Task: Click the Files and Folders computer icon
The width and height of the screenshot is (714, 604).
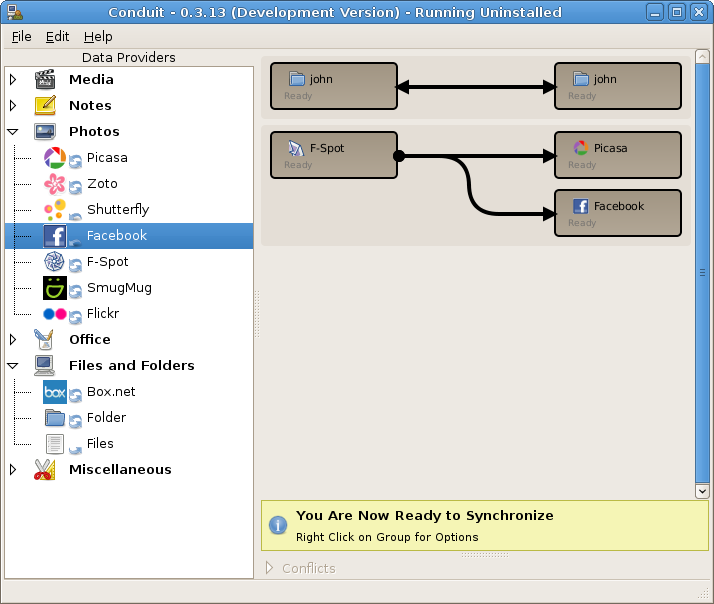Action: point(44,365)
